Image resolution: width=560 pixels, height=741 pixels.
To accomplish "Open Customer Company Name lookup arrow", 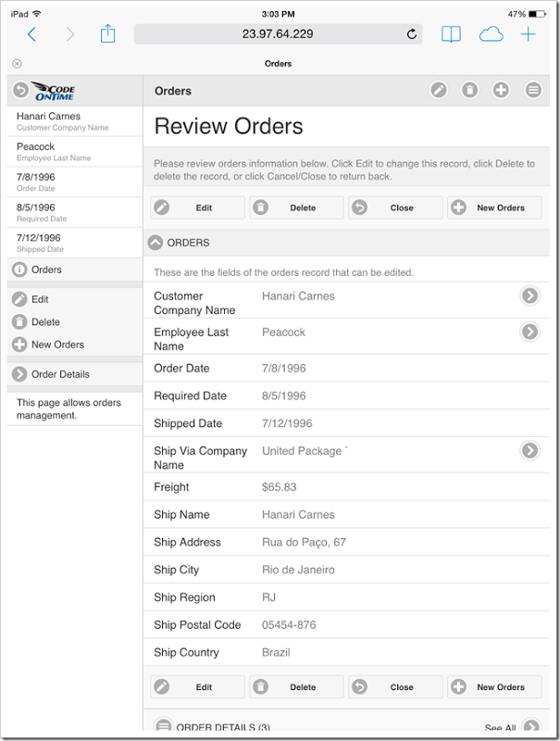I will click(x=529, y=295).
